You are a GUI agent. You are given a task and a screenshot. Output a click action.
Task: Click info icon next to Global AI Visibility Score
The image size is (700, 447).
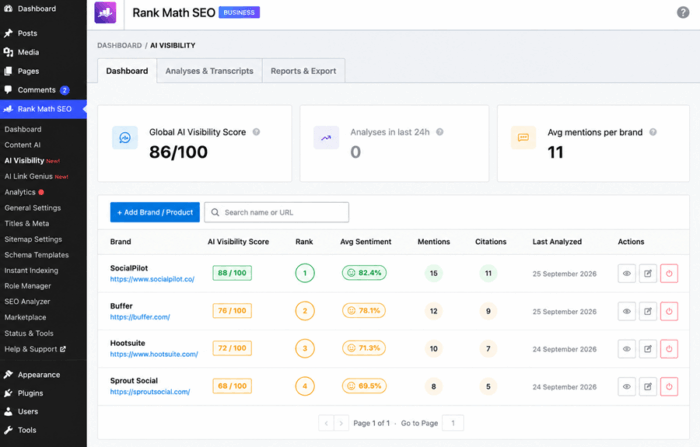(256, 132)
